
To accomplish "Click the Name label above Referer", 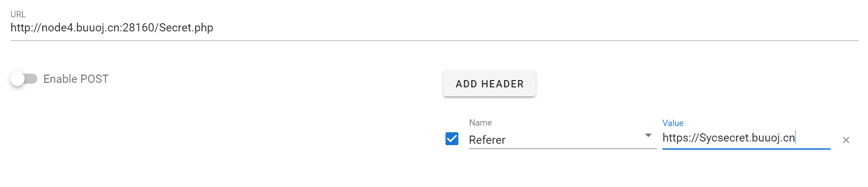I will [480, 123].
